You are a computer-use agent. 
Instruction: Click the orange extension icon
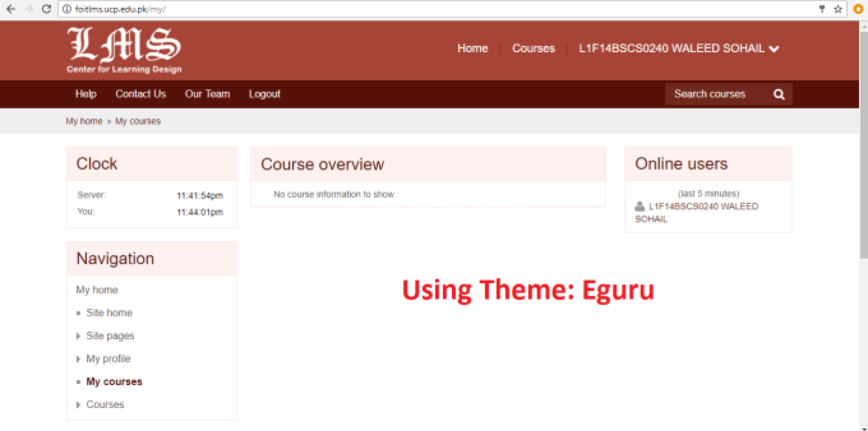(858, 9)
